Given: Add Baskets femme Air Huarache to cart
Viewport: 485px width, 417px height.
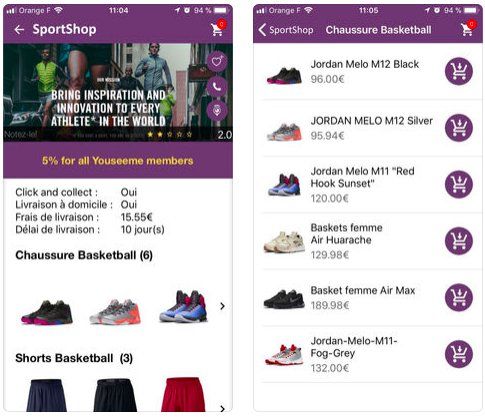Looking at the screenshot, I should [459, 241].
